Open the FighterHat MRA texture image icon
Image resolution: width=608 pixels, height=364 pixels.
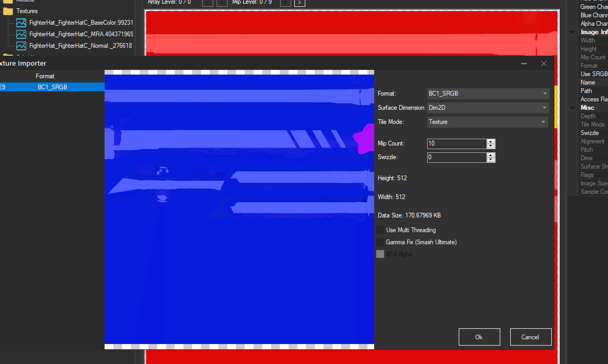click(21, 34)
